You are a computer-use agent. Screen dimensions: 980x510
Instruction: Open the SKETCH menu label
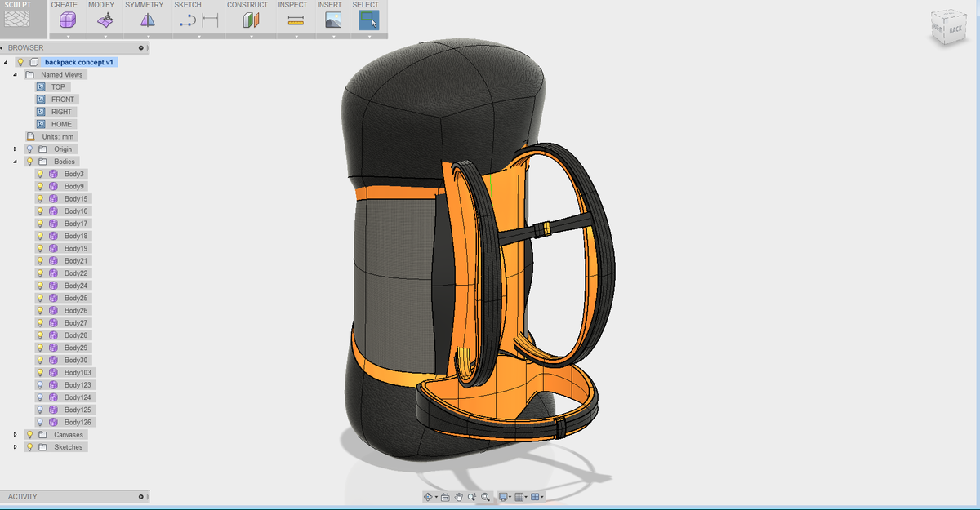point(188,5)
